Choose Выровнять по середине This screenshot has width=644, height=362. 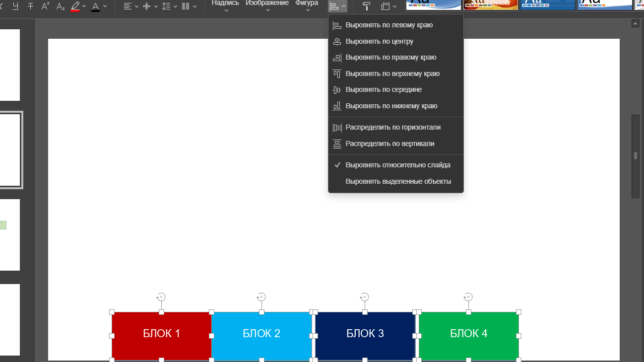coord(396,89)
